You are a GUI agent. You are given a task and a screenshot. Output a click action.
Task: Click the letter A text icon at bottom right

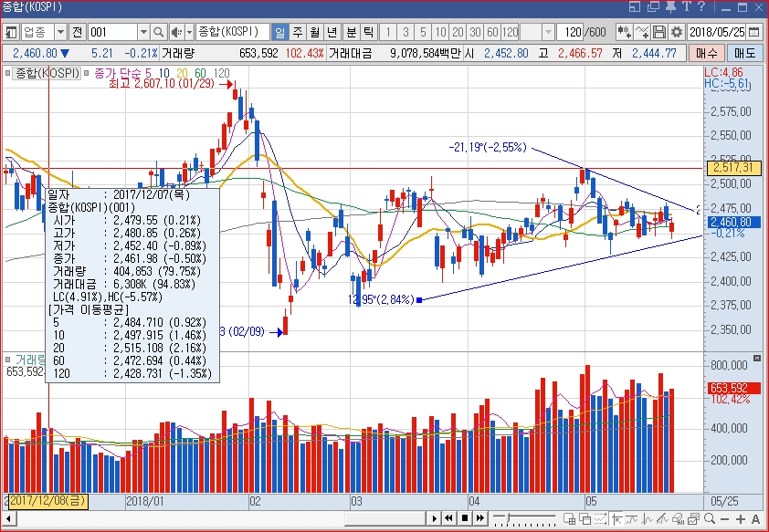(x=755, y=519)
